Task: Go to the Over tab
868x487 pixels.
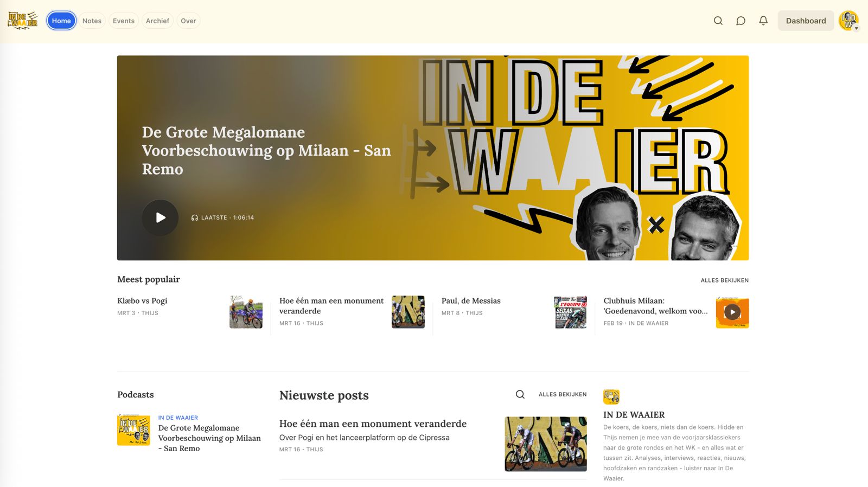Action: point(188,21)
